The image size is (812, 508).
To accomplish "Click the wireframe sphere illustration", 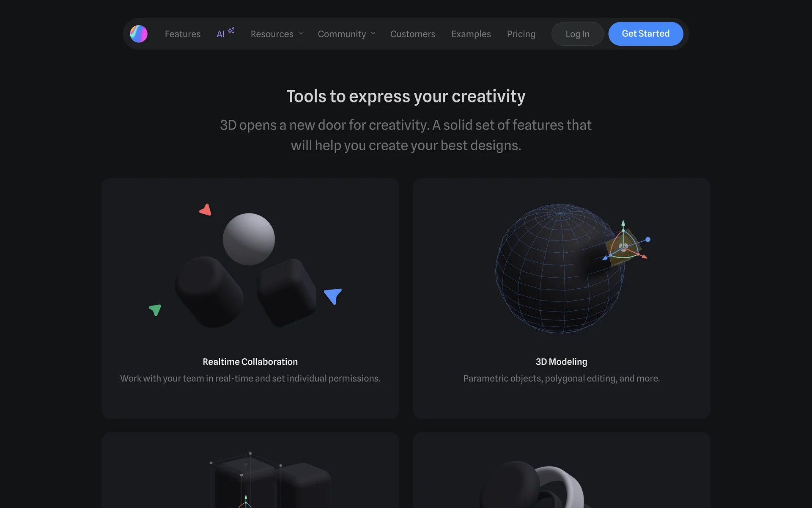I will 560,269.
